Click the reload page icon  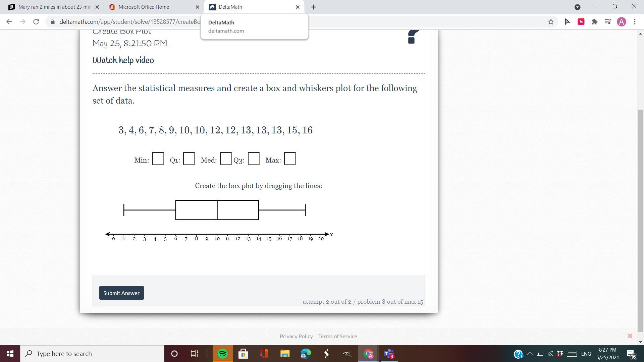(x=36, y=22)
